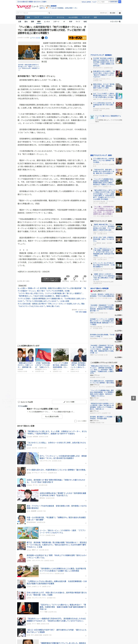Open the 科学 category

pos(71,21)
